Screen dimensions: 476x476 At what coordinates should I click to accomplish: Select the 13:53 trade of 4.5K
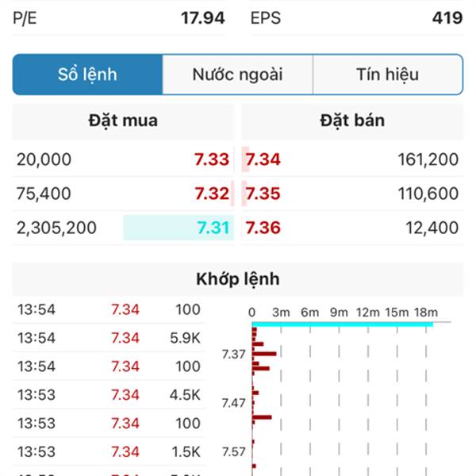[x=109, y=395]
